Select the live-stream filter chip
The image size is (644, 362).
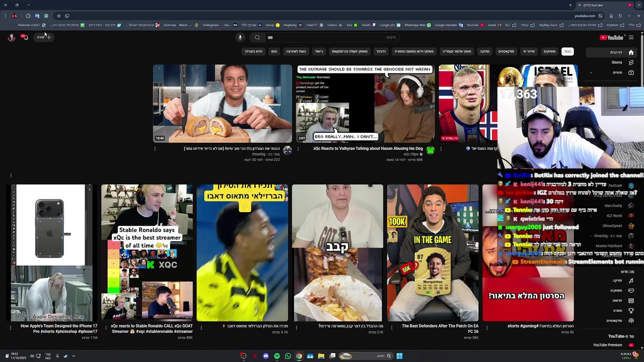point(529,51)
